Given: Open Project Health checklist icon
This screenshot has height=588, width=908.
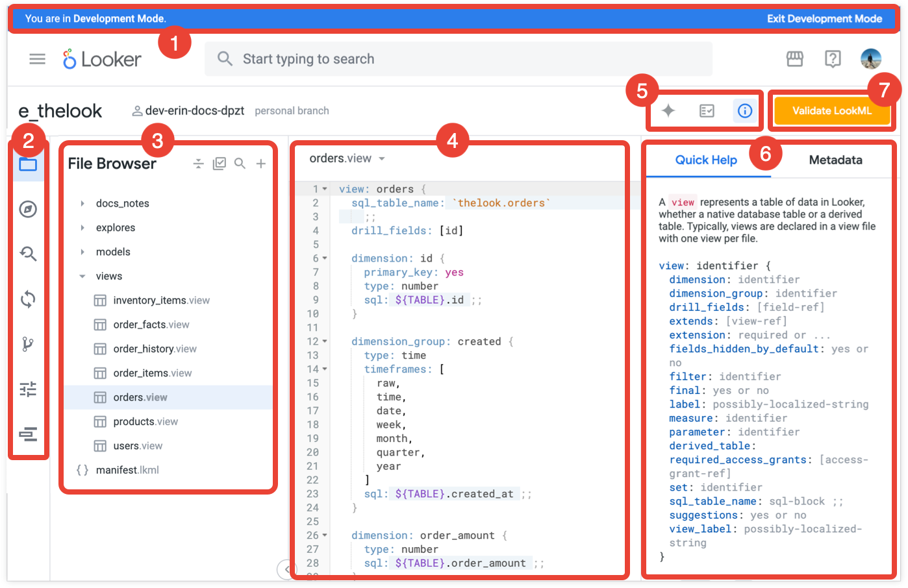Looking at the screenshot, I should [x=707, y=111].
